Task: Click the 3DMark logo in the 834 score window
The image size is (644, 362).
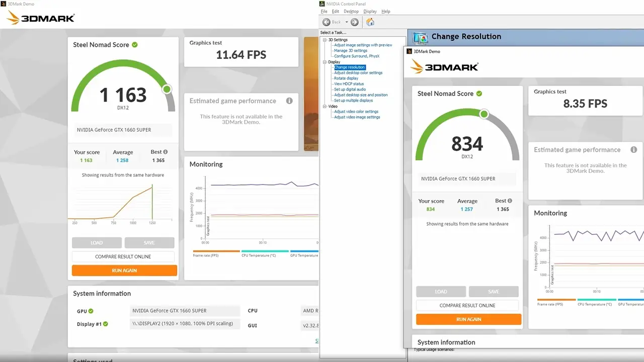Action: pos(444,66)
